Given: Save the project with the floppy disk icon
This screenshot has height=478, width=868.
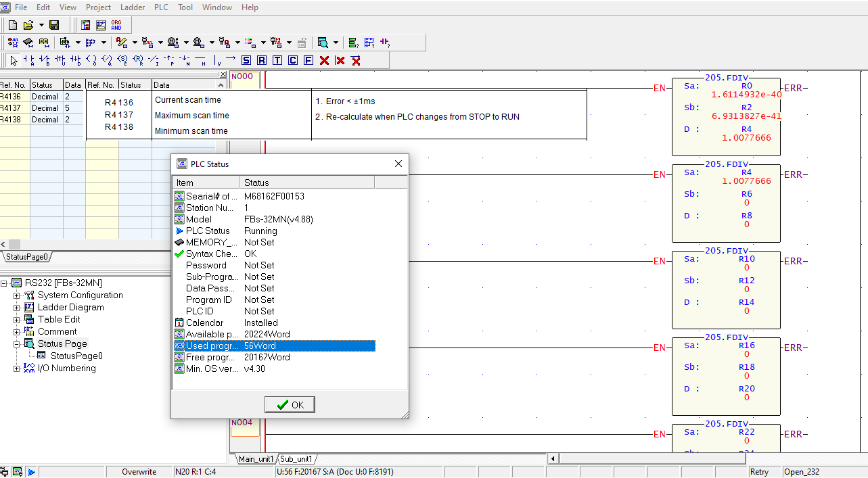Looking at the screenshot, I should tap(54, 25).
